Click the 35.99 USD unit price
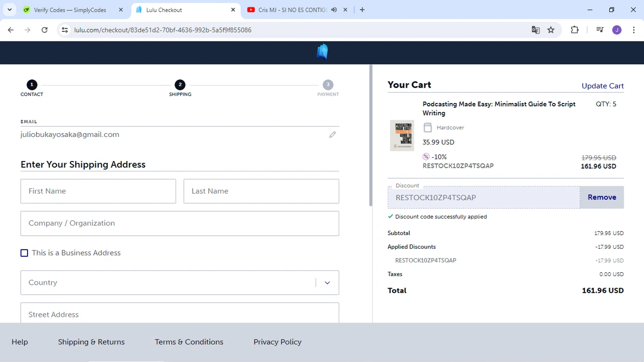This screenshot has width=644, height=362. [x=438, y=142]
